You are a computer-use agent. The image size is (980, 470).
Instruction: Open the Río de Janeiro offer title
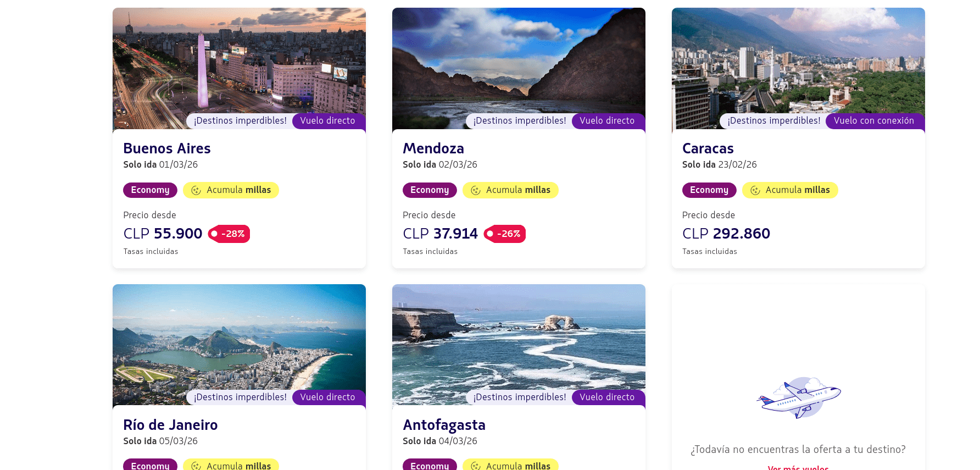point(170,425)
